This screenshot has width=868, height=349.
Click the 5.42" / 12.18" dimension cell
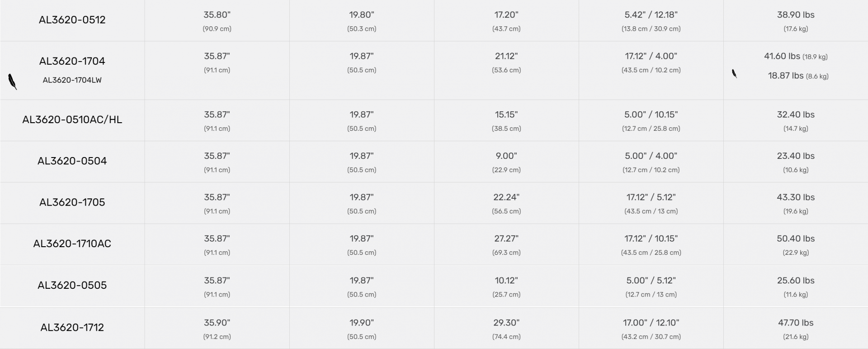pos(651,15)
